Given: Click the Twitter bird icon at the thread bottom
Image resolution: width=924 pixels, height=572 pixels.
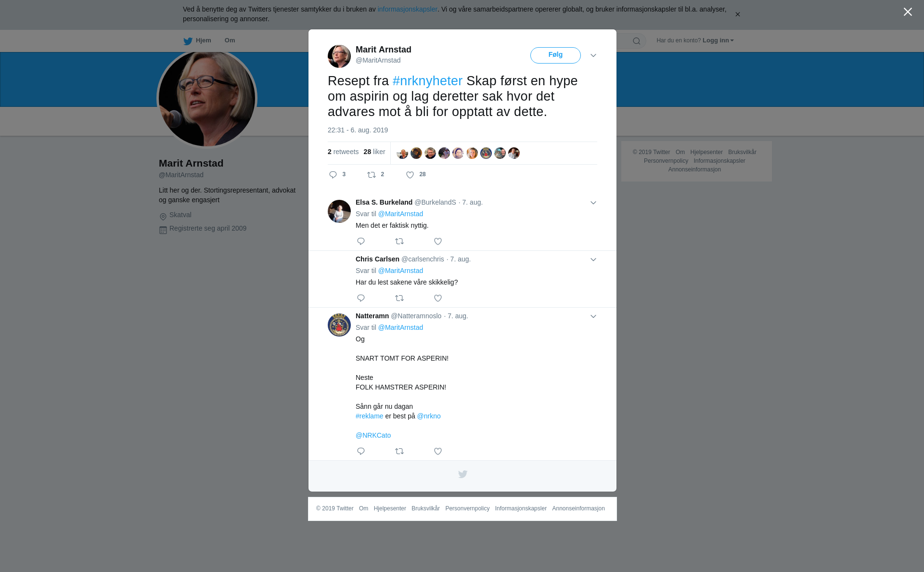Looking at the screenshot, I should tap(462, 474).
